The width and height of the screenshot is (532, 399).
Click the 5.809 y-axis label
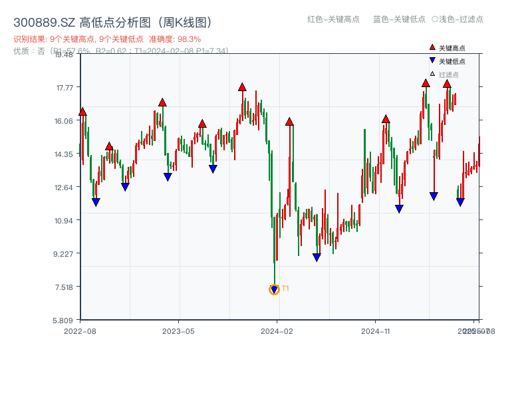63,321
